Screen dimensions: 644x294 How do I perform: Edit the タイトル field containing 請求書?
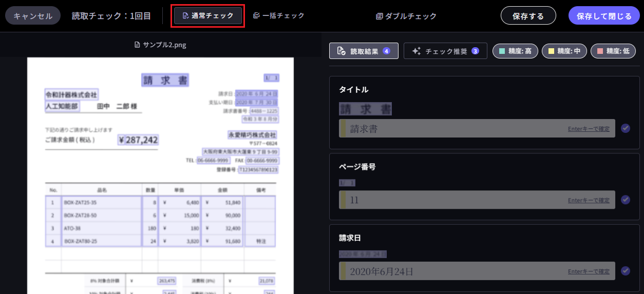[x=477, y=128]
